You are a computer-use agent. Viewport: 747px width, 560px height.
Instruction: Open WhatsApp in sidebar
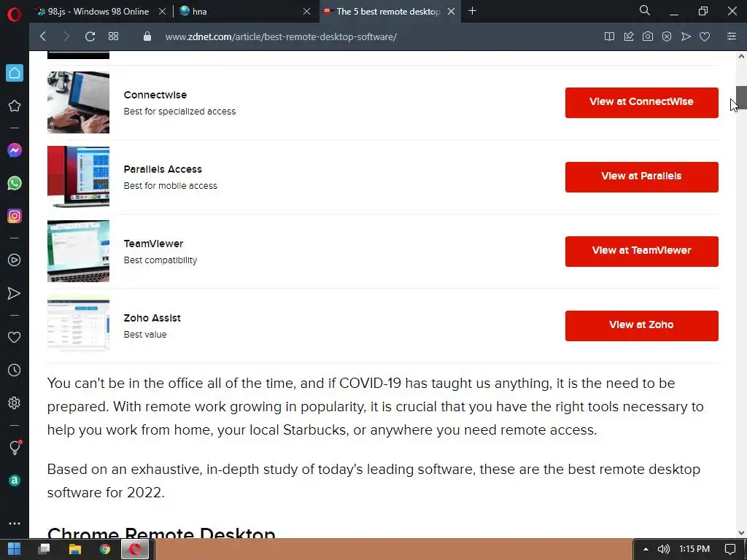[15, 183]
